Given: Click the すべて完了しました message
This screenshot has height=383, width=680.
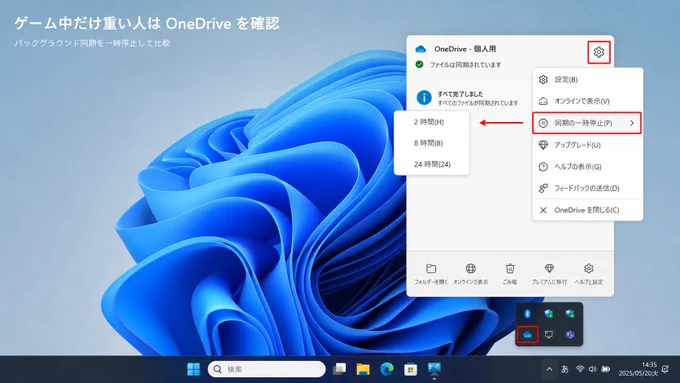Looking at the screenshot, I should (460, 94).
